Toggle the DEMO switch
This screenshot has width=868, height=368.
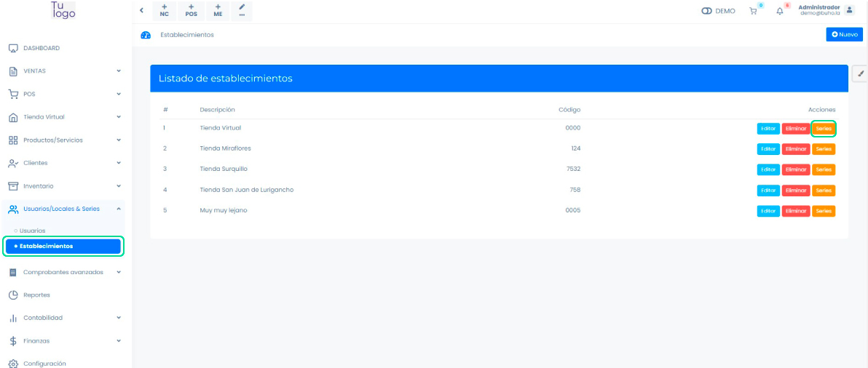tap(706, 11)
